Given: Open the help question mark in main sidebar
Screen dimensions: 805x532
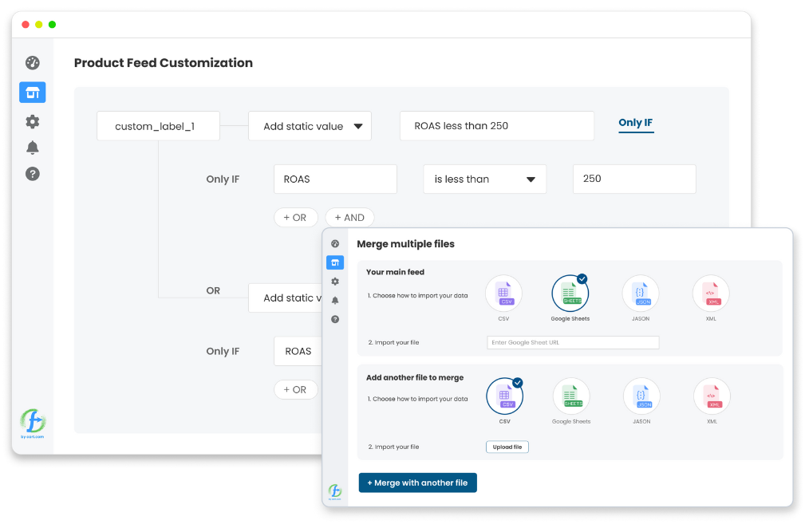Looking at the screenshot, I should pos(33,174).
